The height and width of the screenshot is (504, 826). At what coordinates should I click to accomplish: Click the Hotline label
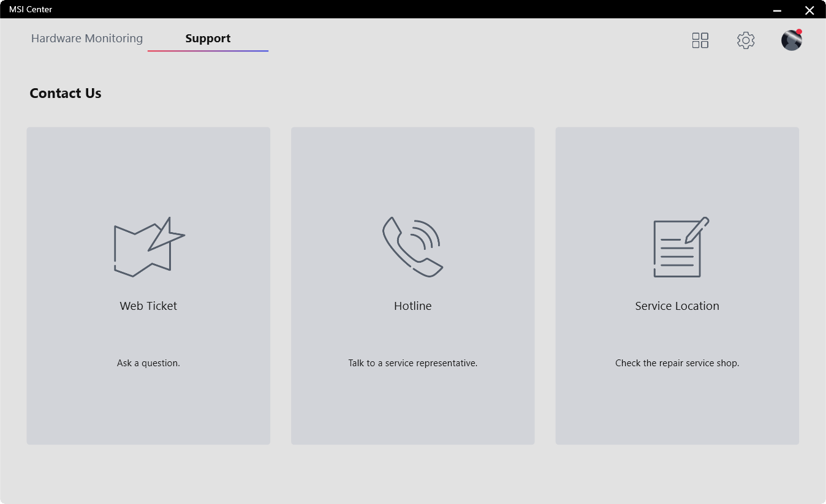(x=412, y=306)
